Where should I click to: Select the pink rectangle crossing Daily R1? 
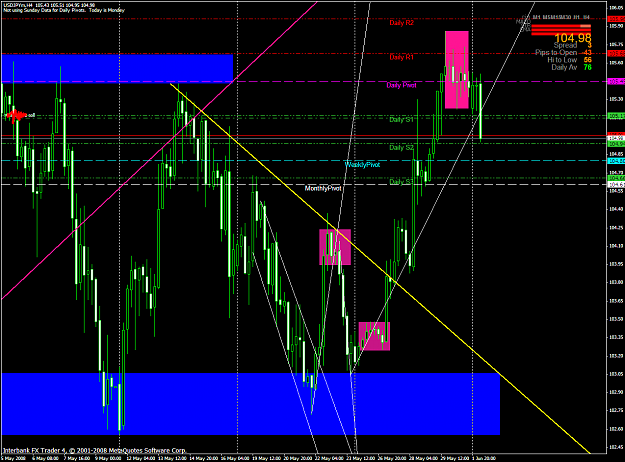pos(457,70)
